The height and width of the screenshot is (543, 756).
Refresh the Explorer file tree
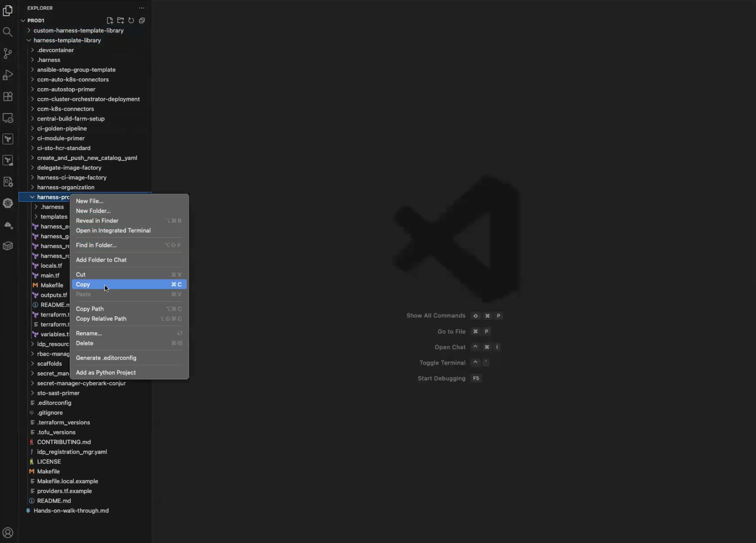coord(131,21)
